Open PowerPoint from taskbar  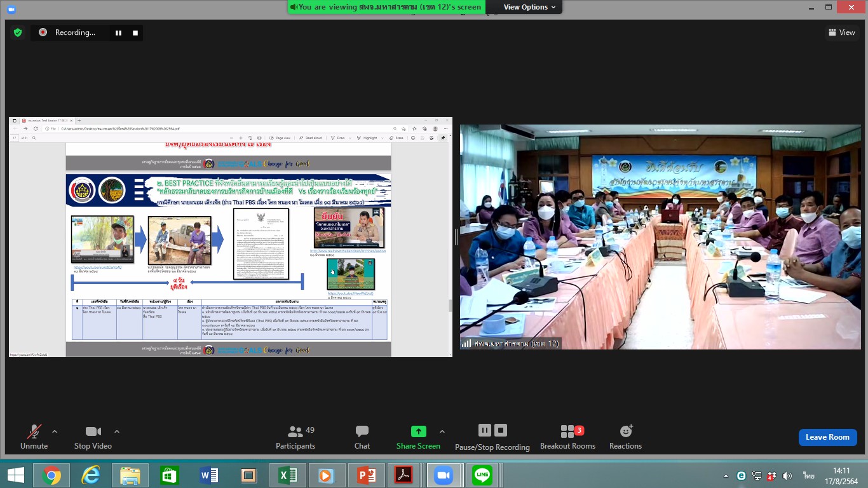[x=366, y=475]
